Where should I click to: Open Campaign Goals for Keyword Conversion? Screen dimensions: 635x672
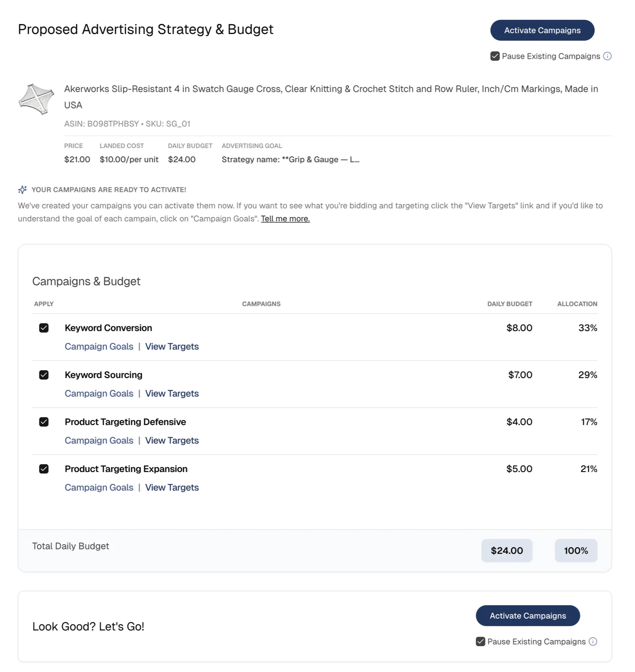[99, 346]
